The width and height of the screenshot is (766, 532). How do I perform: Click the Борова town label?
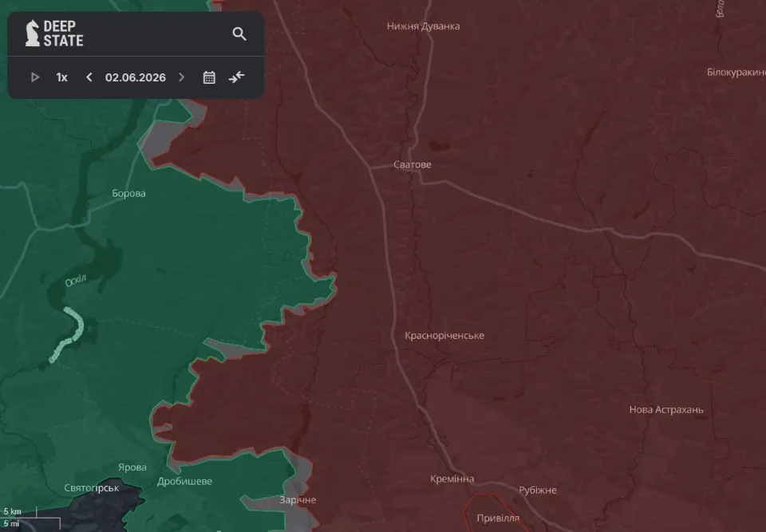click(128, 194)
